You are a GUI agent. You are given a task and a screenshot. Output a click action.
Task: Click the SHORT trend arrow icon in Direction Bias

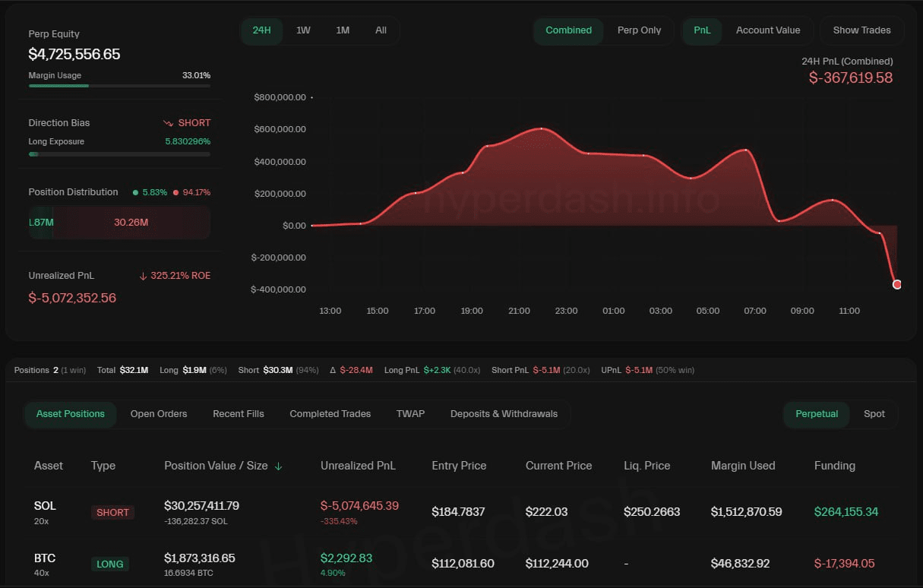point(168,123)
